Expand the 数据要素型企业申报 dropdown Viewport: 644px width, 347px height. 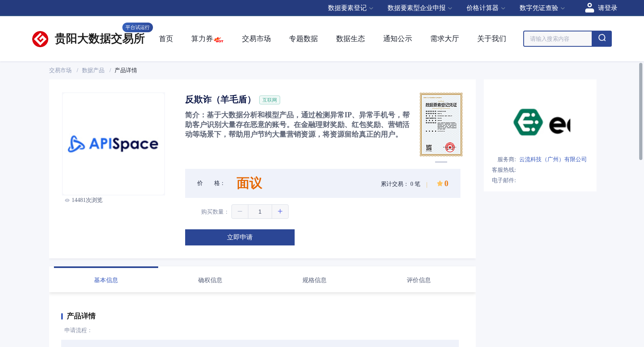click(x=419, y=8)
